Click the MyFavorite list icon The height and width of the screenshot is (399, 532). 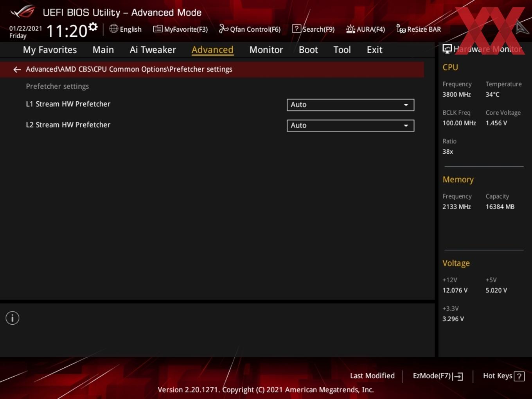tap(158, 29)
